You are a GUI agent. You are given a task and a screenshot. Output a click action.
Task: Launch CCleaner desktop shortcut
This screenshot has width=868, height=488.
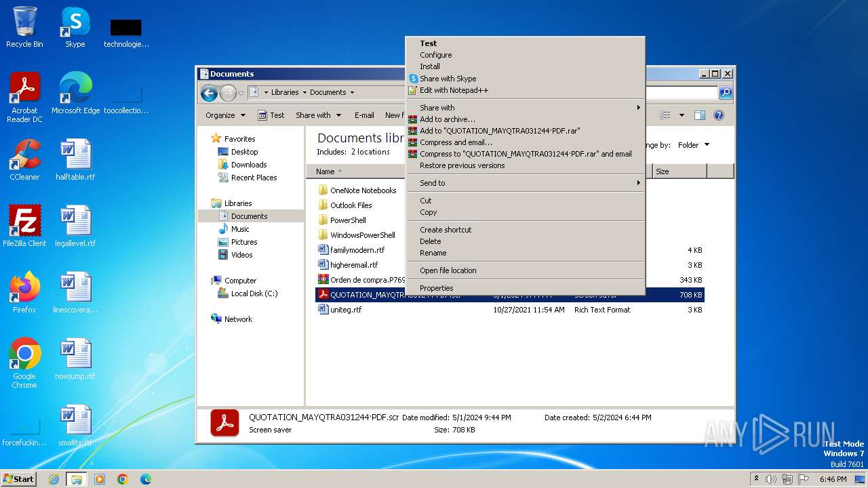(x=24, y=159)
